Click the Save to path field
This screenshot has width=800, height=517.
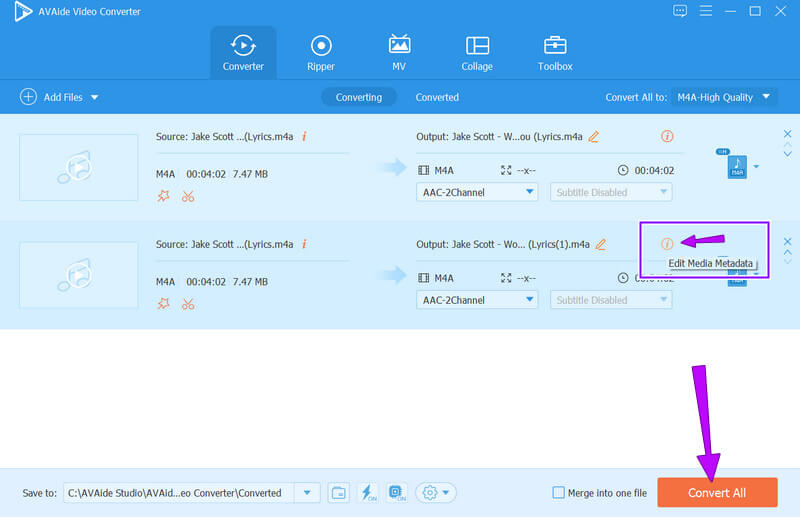click(x=179, y=493)
